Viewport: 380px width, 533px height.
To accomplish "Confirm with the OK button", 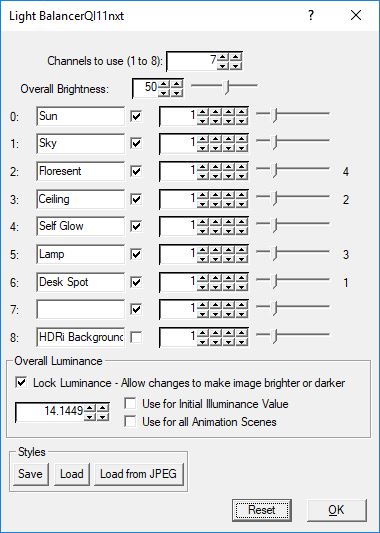I will click(x=336, y=510).
